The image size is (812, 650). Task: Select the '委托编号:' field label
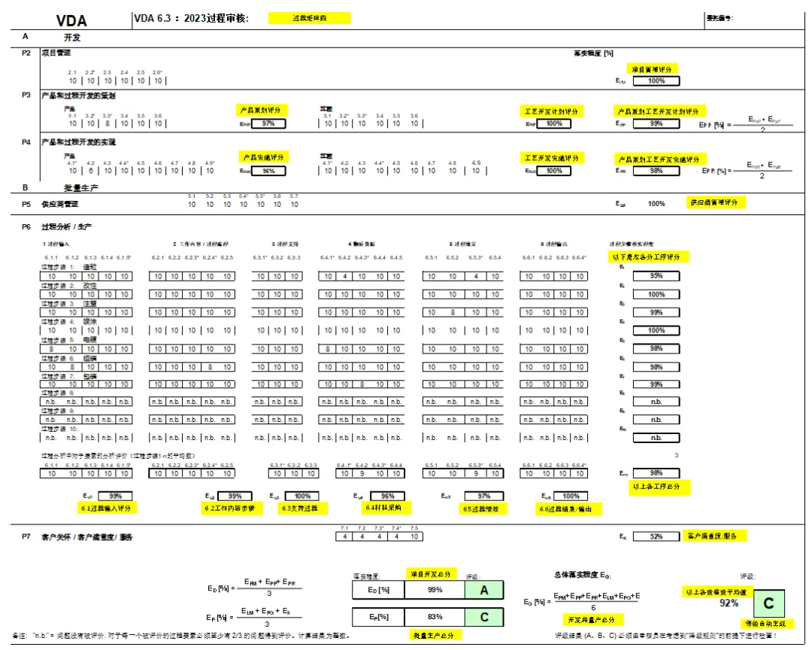720,18
